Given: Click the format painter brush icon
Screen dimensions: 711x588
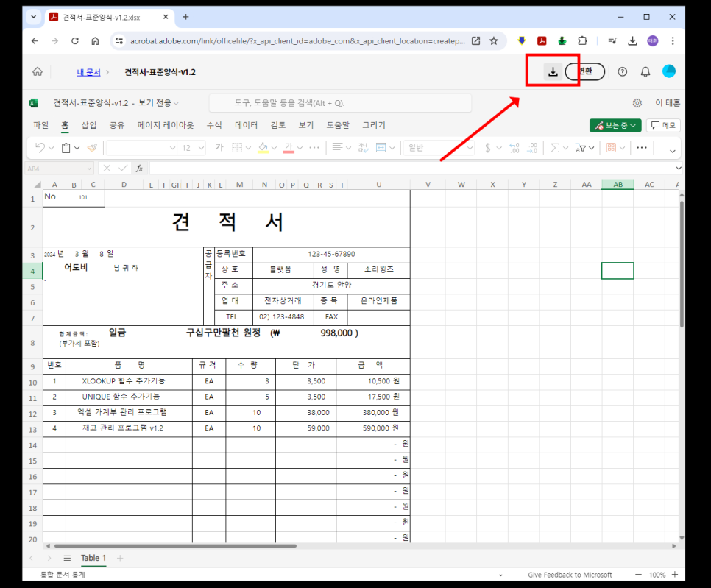Looking at the screenshot, I should pos(92,148).
